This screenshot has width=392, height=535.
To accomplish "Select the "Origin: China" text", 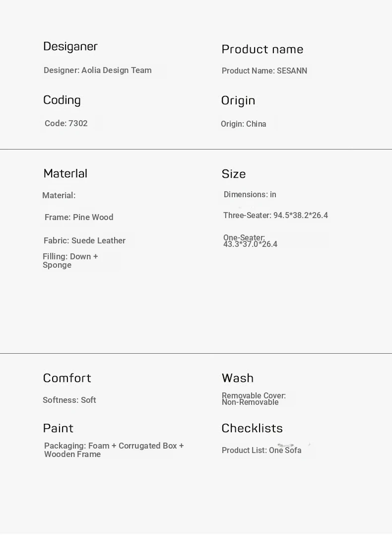I will (x=244, y=124).
